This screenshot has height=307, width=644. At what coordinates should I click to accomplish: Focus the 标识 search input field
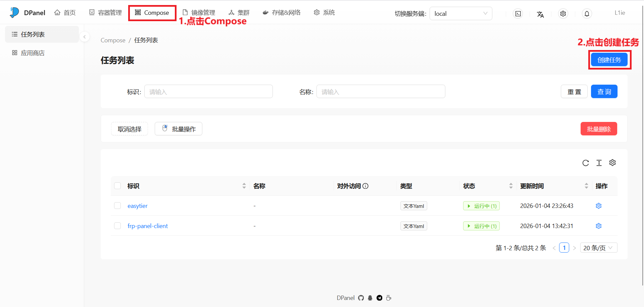click(x=208, y=91)
